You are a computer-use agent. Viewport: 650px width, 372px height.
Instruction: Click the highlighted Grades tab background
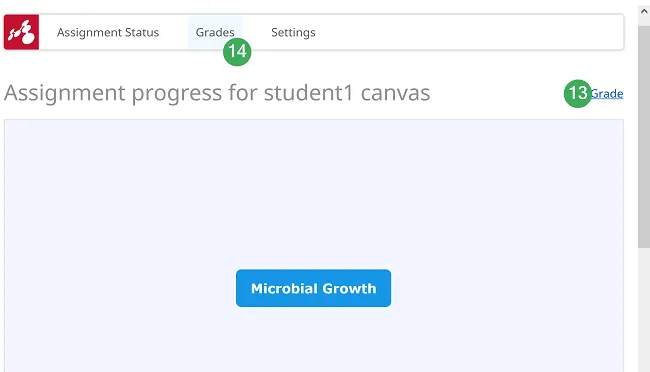[215, 23]
